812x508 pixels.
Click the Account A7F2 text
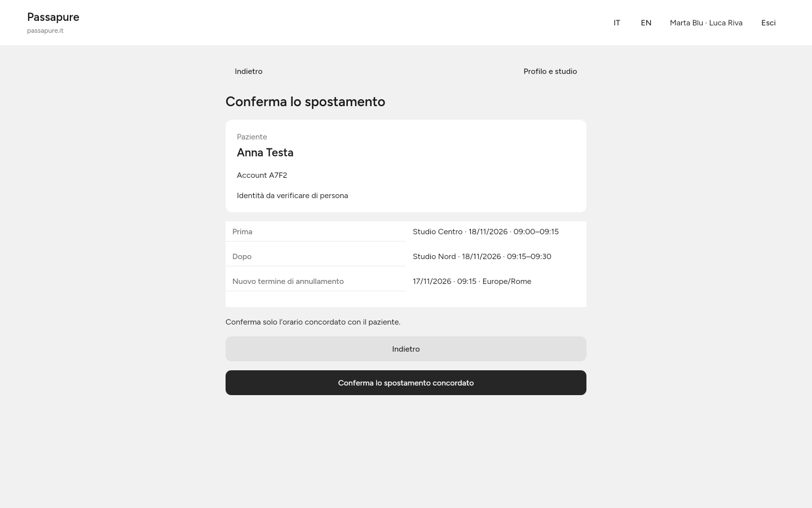[262, 175]
